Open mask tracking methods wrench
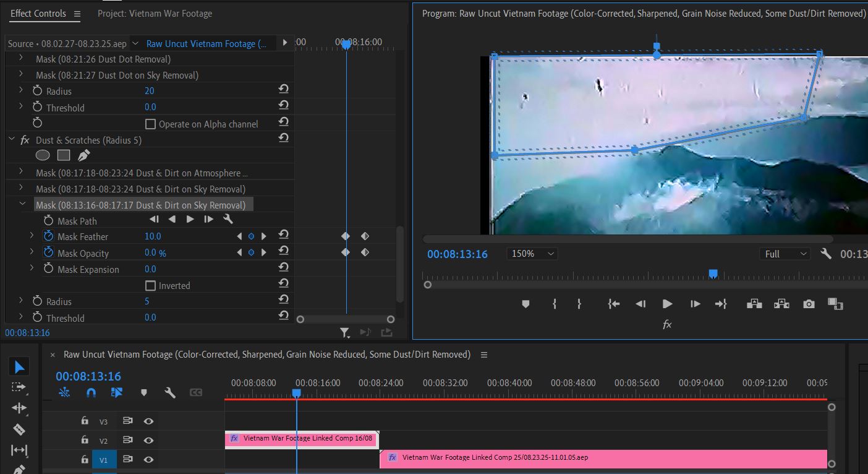Screen dimensions: 868x474 tap(228, 219)
